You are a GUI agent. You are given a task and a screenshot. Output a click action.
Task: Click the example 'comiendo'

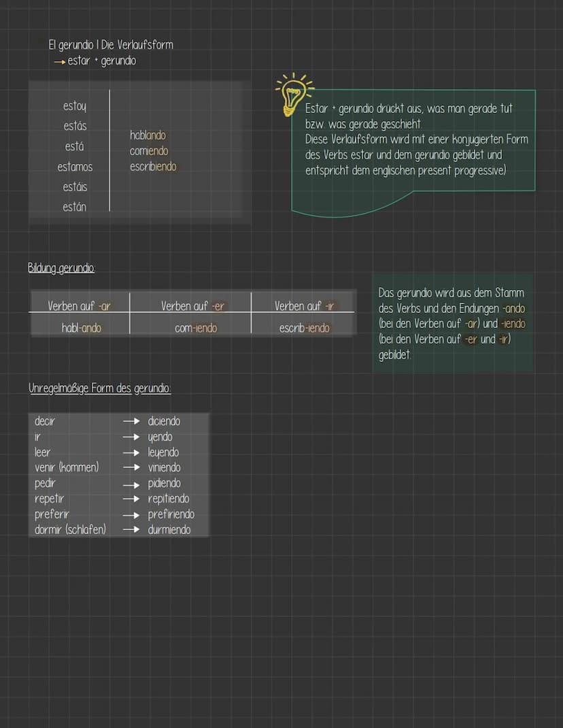pyautogui.click(x=149, y=151)
